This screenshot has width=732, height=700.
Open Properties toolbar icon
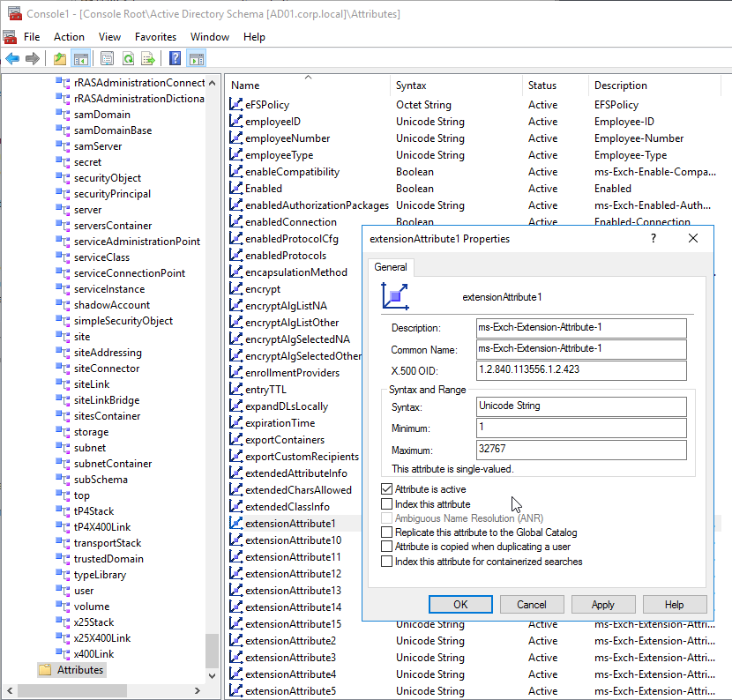pos(107,59)
